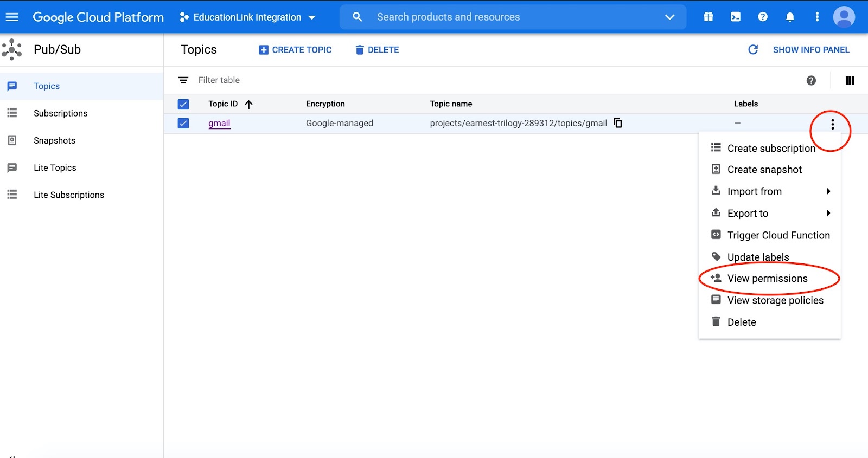868x458 pixels.
Task: Toggle the select-all topics checkbox
Action: 183,104
